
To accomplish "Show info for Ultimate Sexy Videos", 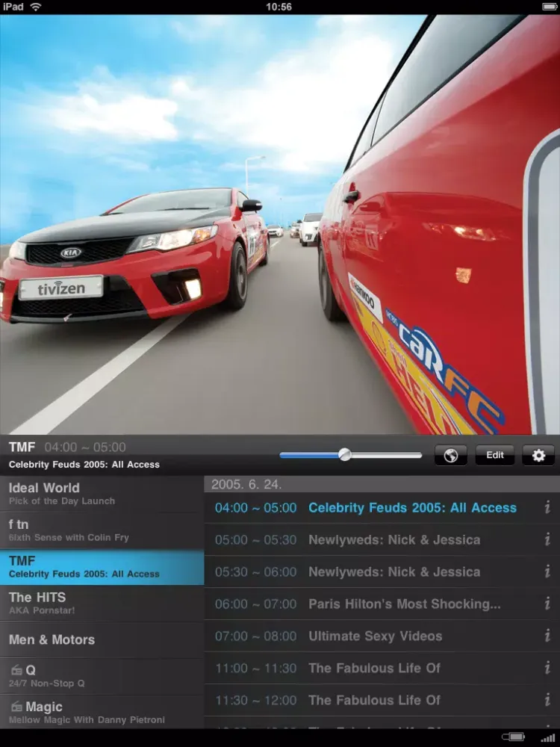I will [547, 636].
